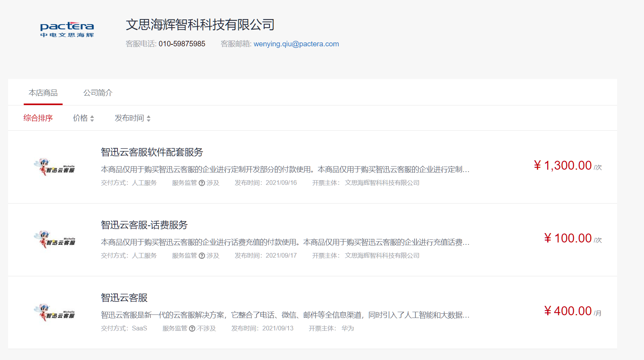Switch to the 公司简介 tab
Viewport: 644px width, 360px height.
coord(98,93)
